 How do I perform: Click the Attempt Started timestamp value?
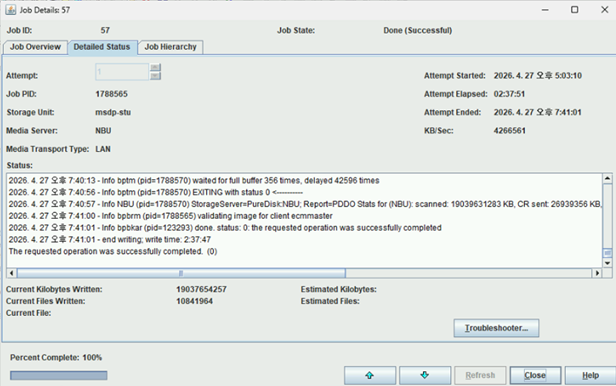[538, 75]
